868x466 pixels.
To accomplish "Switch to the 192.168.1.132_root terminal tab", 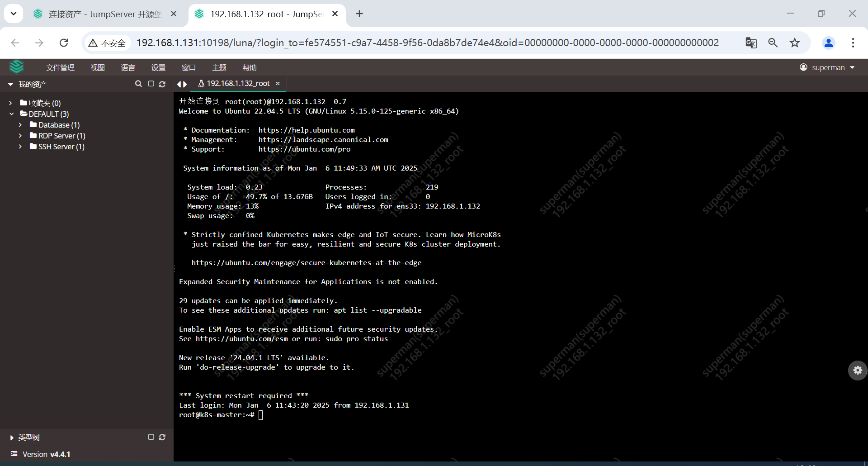I will coord(238,84).
